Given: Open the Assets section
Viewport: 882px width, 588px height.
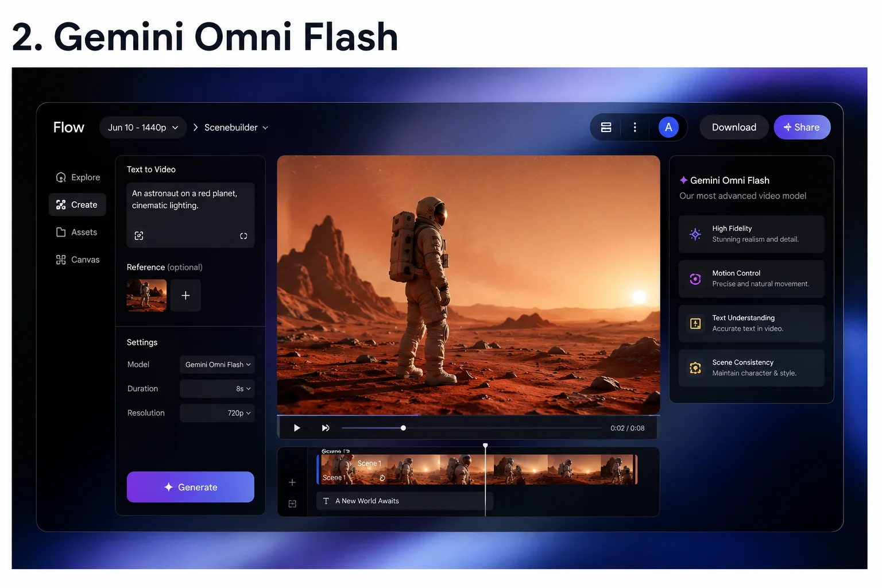Looking at the screenshot, I should [x=78, y=233].
